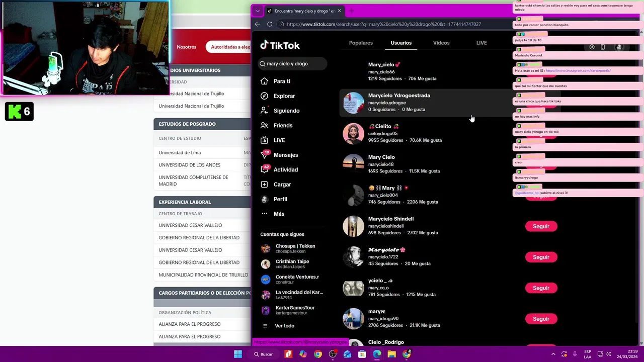Click Seguir next to mary_idrogo90
This screenshot has width=644, height=362.
tap(541, 319)
